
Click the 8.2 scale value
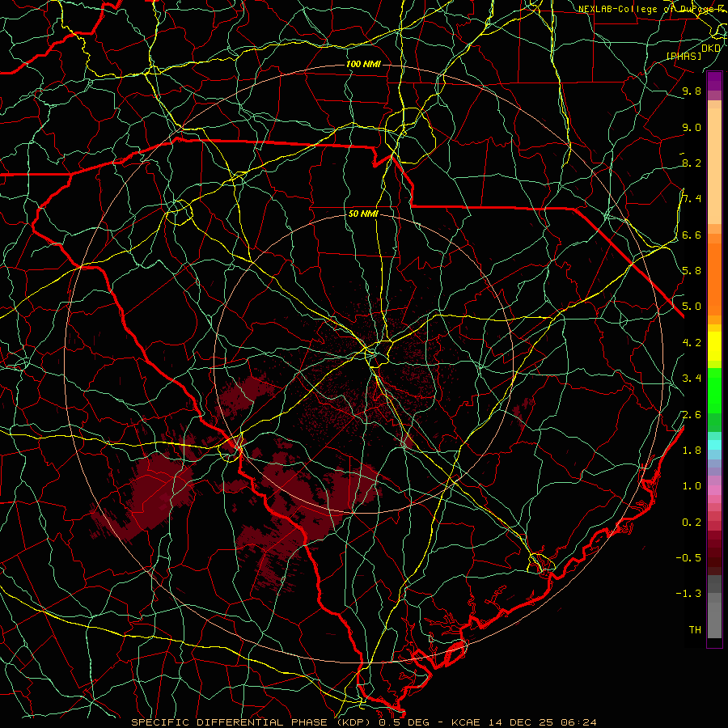coord(692,163)
